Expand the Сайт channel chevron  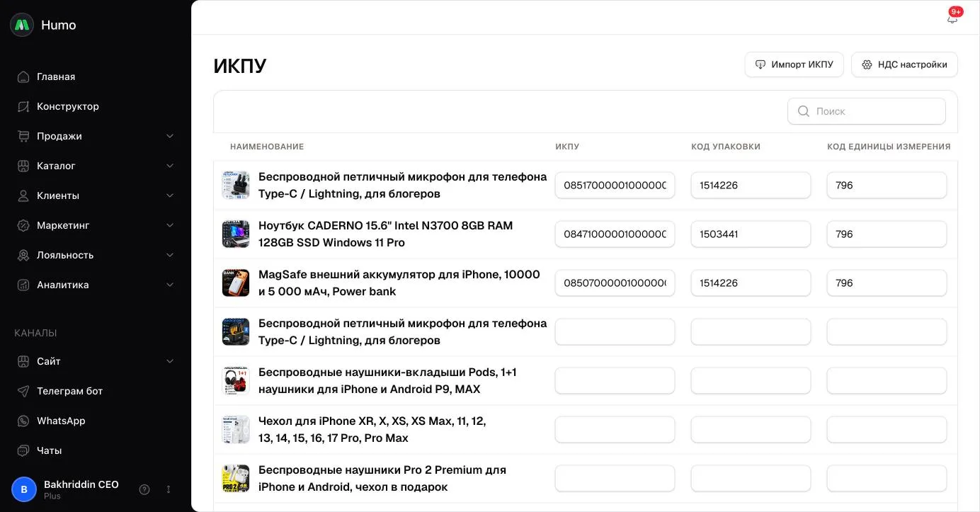coord(170,361)
